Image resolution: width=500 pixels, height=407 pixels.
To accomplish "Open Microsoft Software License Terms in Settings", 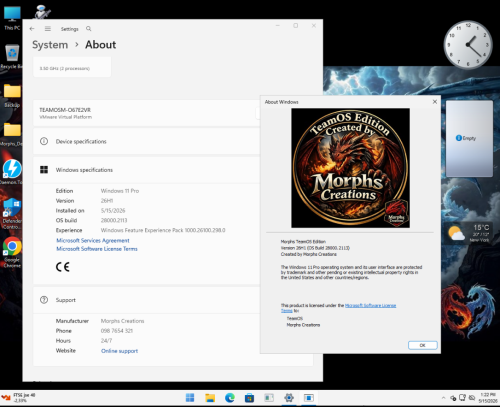I will tap(97, 249).
